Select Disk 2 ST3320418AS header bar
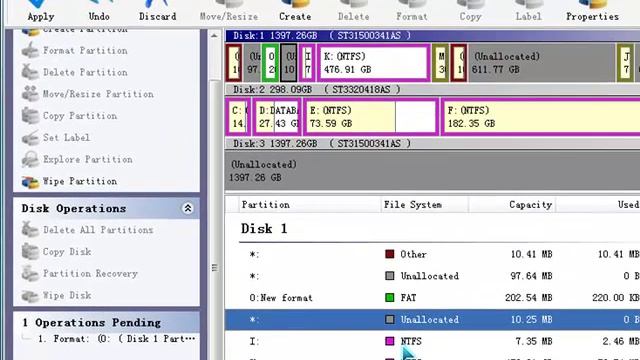Image resolution: width=640 pixels, height=360 pixels. (x=432, y=89)
